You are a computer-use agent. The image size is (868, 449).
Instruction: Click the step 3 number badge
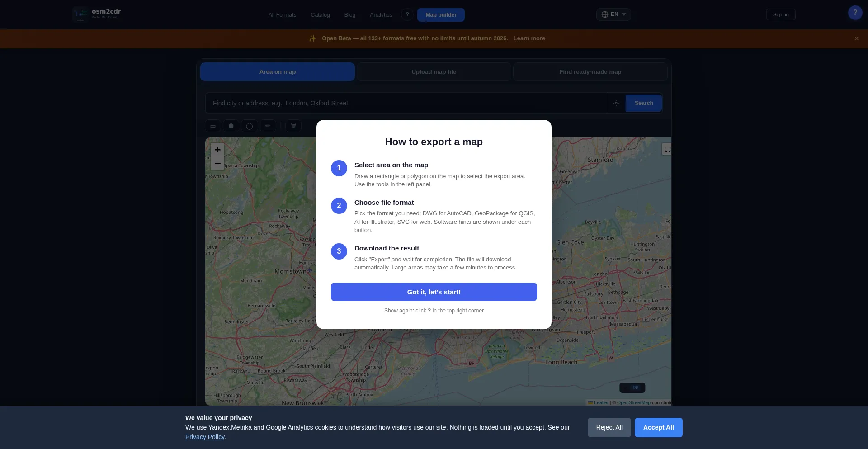point(339,251)
